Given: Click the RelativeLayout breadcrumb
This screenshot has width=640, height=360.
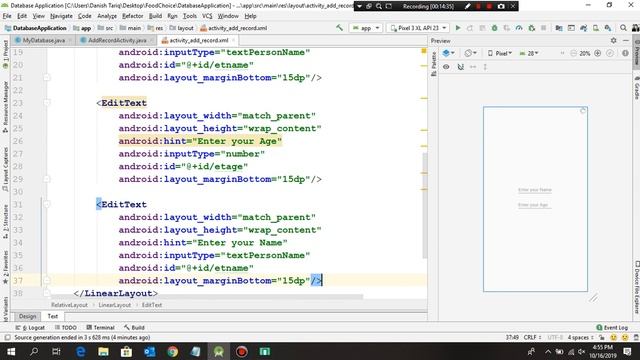Looking at the screenshot, I should pos(69,305).
